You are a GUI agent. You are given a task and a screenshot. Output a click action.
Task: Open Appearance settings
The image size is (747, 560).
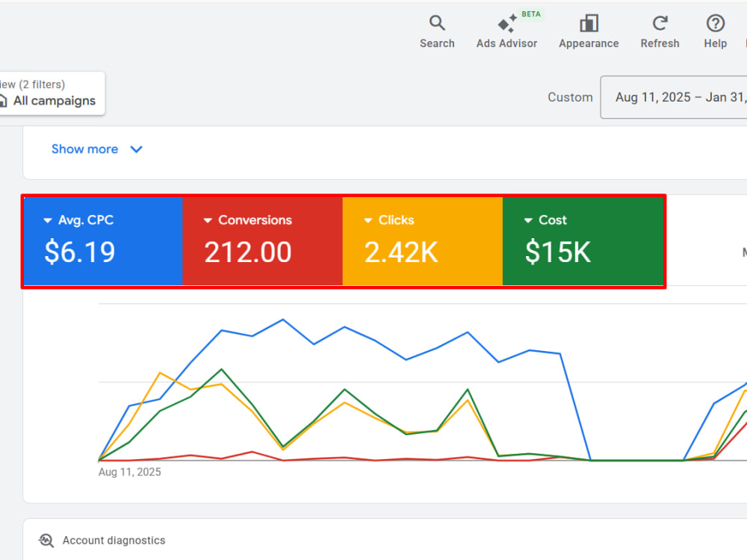tap(589, 32)
